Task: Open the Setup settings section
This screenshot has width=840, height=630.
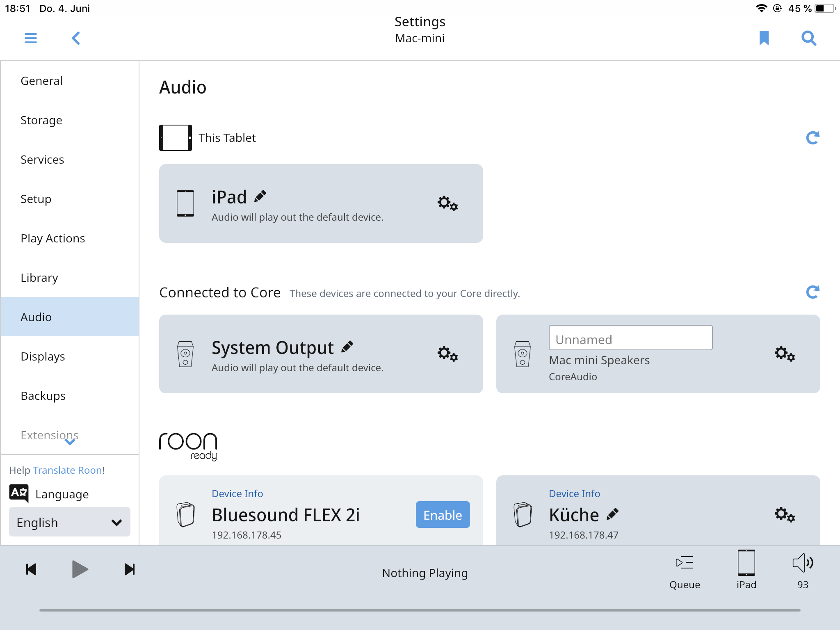Action: 70,199
